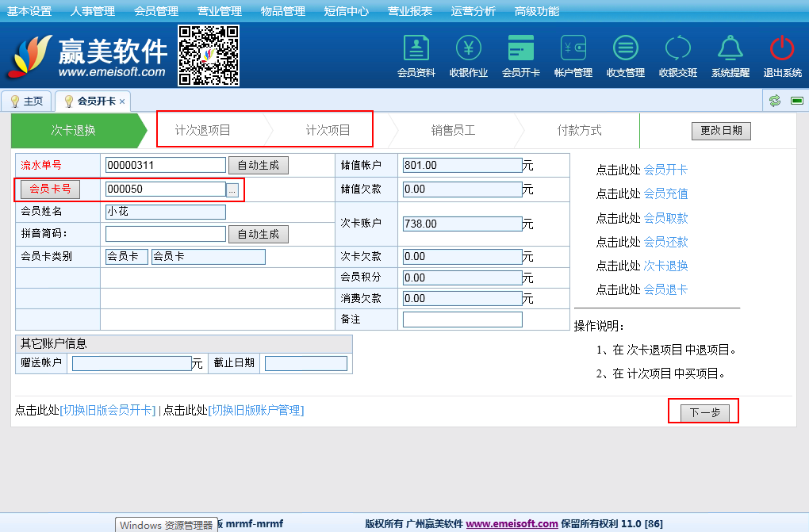The image size is (809, 532).
Task: Click the 切换旧版账户管理 link
Action: tap(255, 410)
